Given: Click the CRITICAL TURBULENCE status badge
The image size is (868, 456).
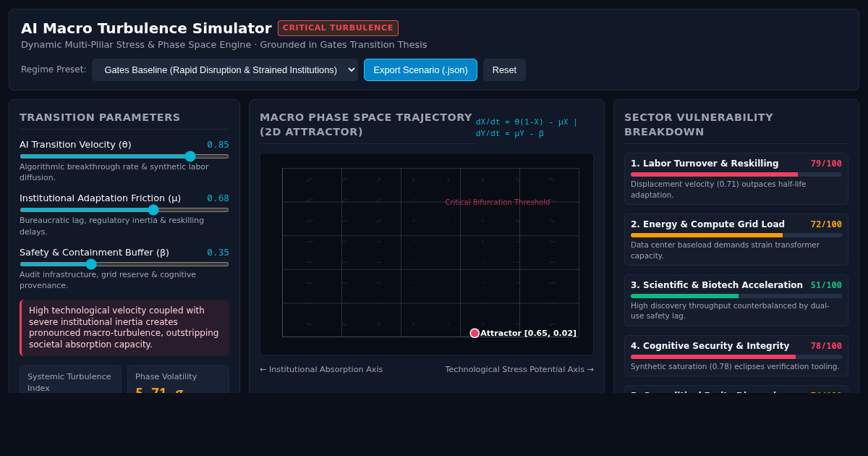Looking at the screenshot, I should point(338,28).
